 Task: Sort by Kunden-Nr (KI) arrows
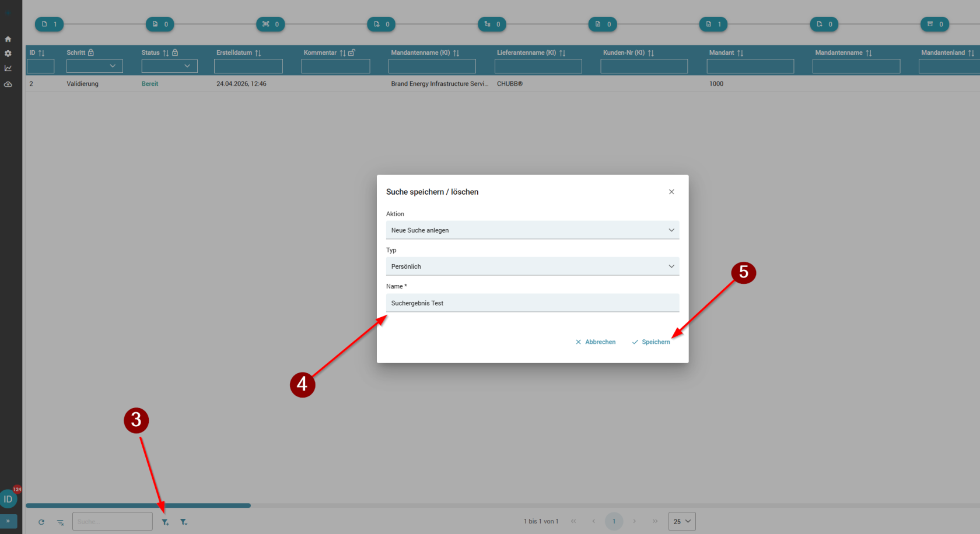(x=651, y=53)
